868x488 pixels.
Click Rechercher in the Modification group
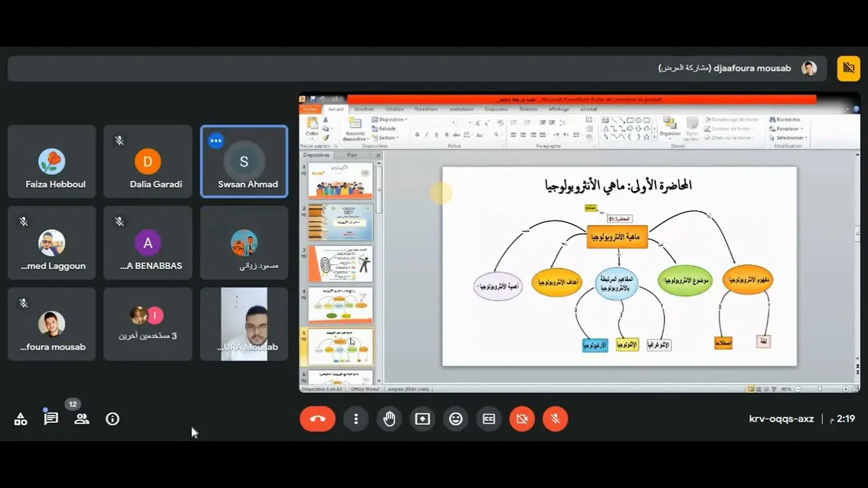click(785, 119)
